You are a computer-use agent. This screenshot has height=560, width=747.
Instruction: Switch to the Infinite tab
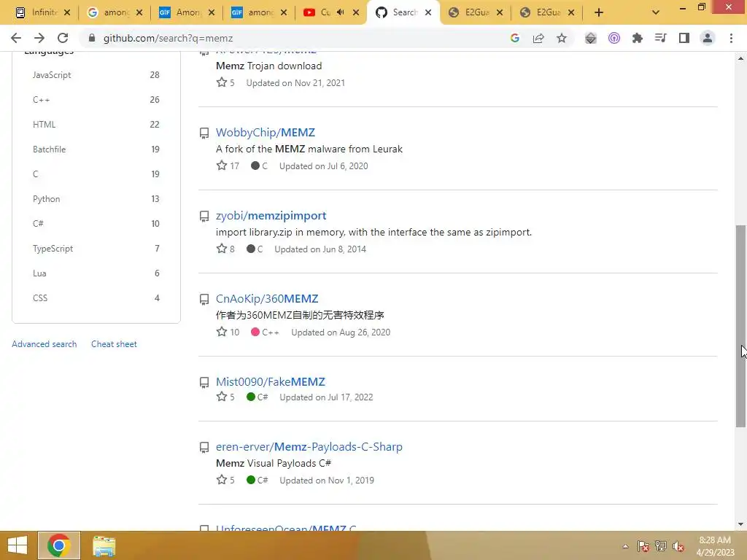coord(43,12)
